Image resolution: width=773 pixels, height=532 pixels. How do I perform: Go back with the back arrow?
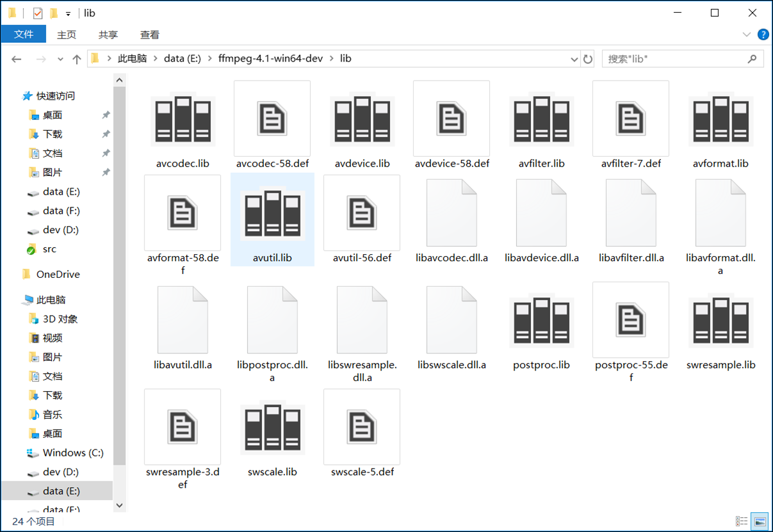coord(17,59)
